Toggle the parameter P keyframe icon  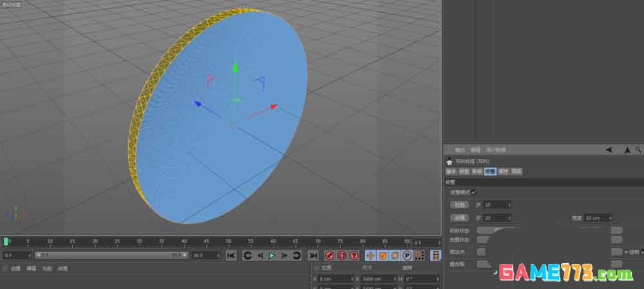tap(407, 255)
